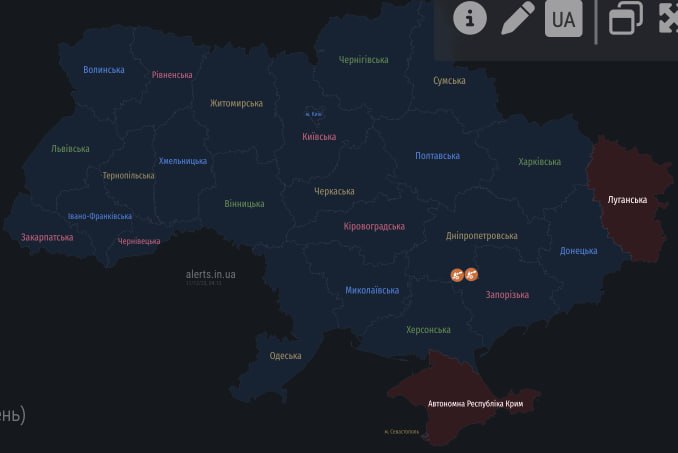Image resolution: width=678 pixels, height=453 pixels.
Task: Click the Львівська region label
Action: (x=70, y=149)
